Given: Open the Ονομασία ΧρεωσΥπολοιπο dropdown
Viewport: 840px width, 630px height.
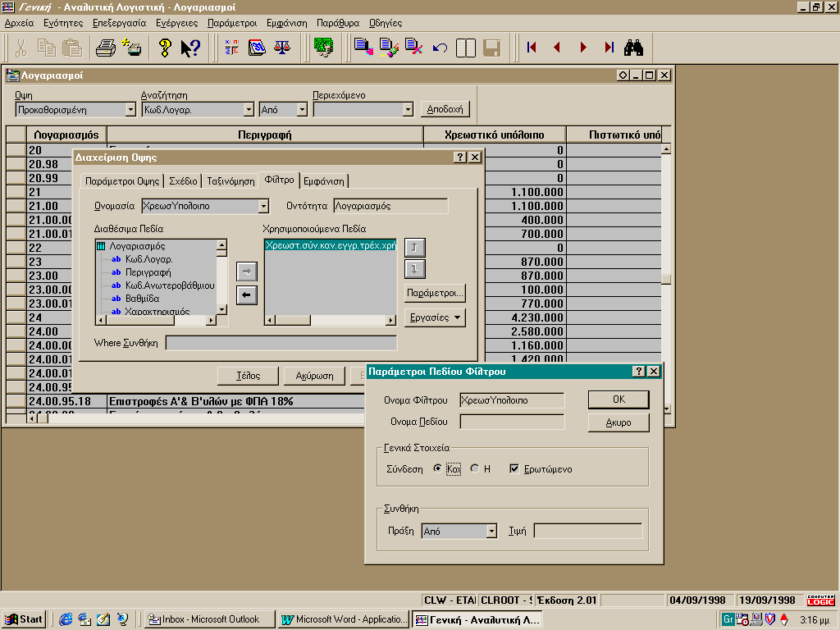Looking at the screenshot, I should (263, 206).
